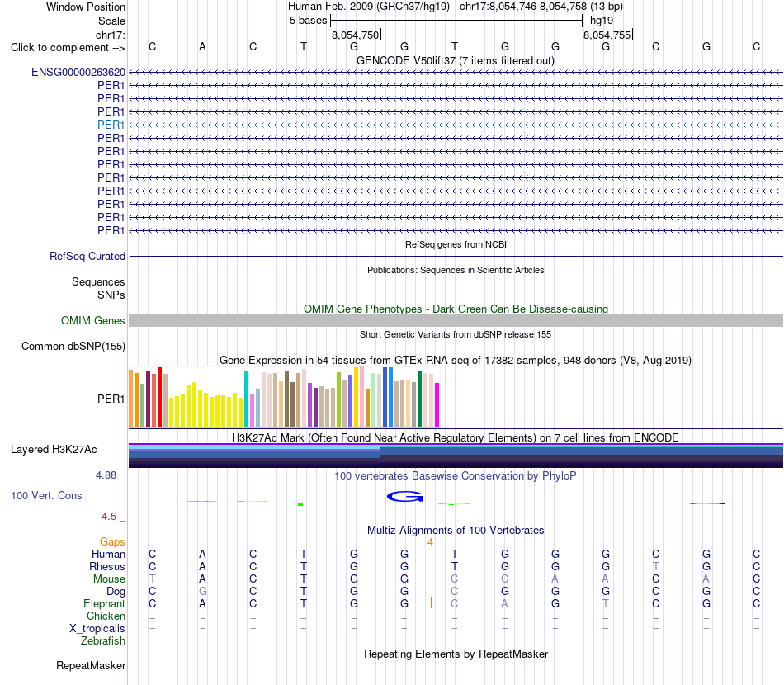Click the orange gap count '4'
Screen dimensions: 784x685
[430, 542]
